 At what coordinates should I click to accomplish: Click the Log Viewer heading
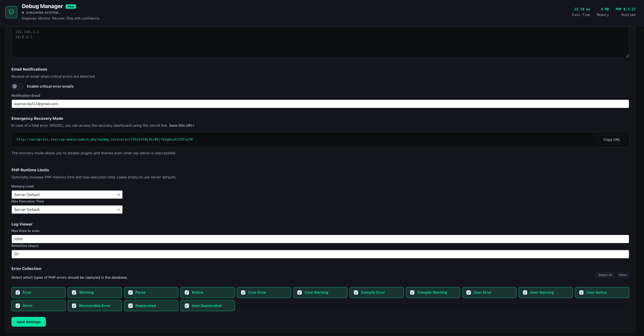click(22, 224)
